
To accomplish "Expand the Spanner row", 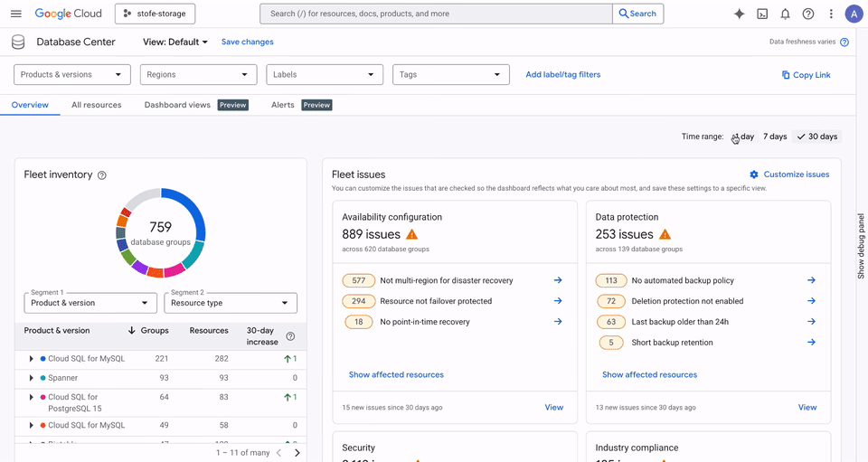I will [x=31, y=378].
